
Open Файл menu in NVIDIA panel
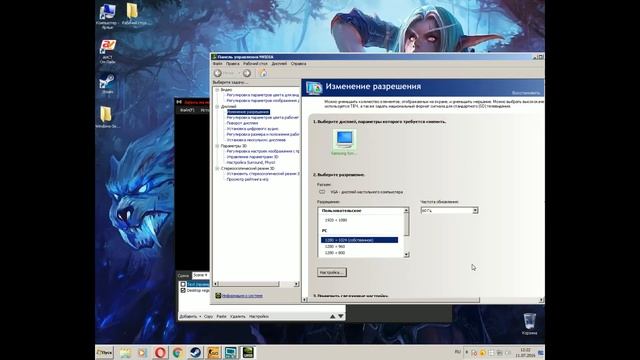[218, 64]
